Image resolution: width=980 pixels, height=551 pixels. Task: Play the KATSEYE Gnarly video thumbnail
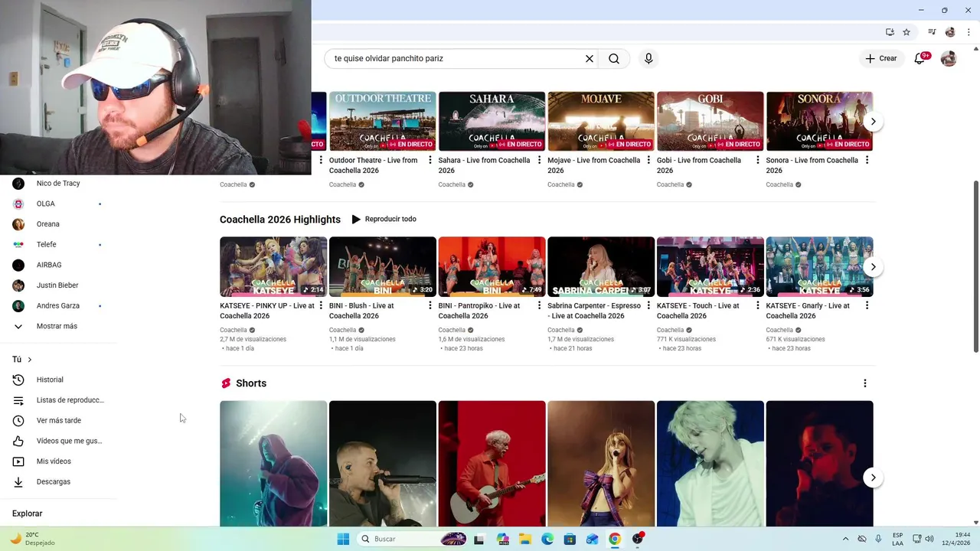(819, 266)
